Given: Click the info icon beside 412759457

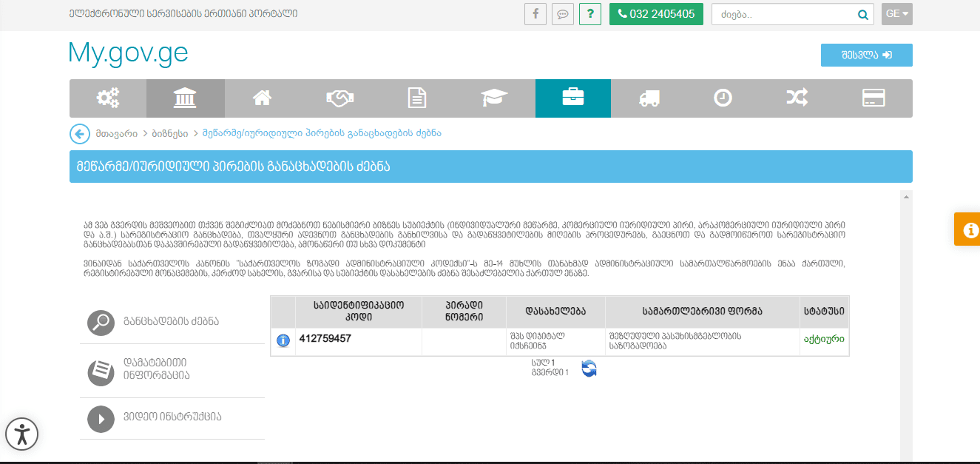Looking at the screenshot, I should click(283, 340).
